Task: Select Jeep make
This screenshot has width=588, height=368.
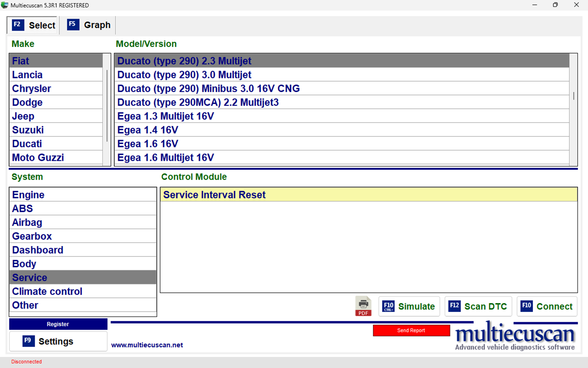Action: [x=56, y=116]
